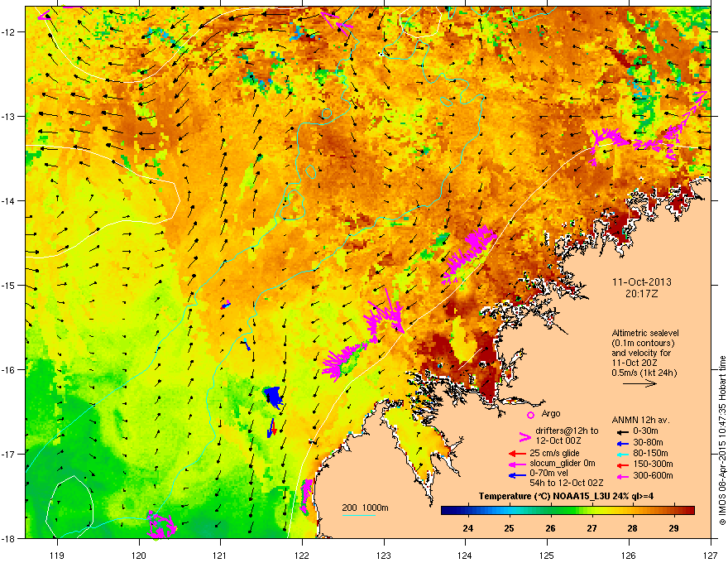Viewport: 728px width, 563px height.
Task: Click the 25 cm/s glide legend label
Action: click(x=555, y=453)
